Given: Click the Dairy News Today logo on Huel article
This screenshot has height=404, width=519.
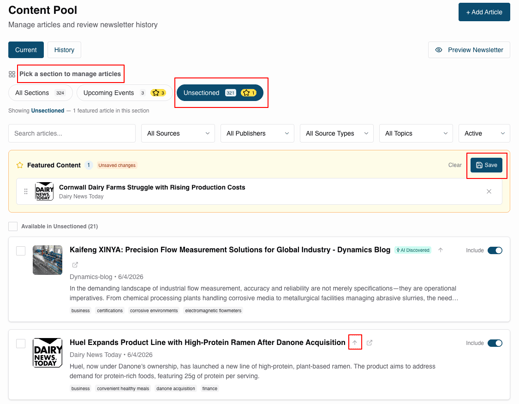Looking at the screenshot, I should (47, 353).
